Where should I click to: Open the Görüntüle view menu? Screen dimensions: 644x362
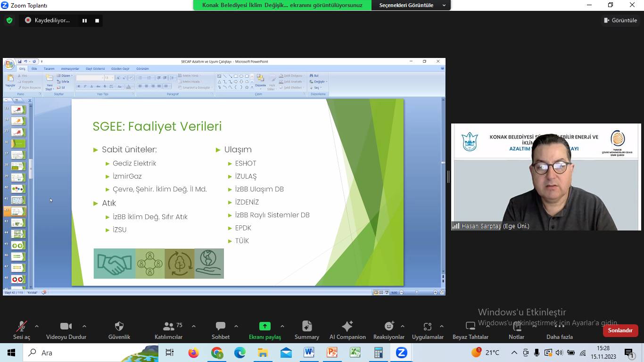click(x=620, y=20)
